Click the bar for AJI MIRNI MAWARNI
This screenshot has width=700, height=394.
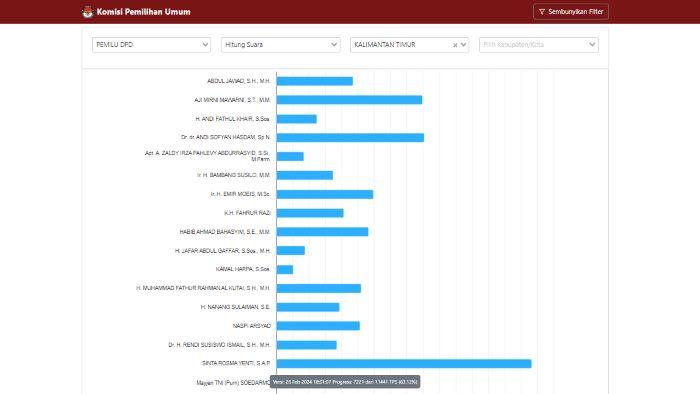point(349,100)
